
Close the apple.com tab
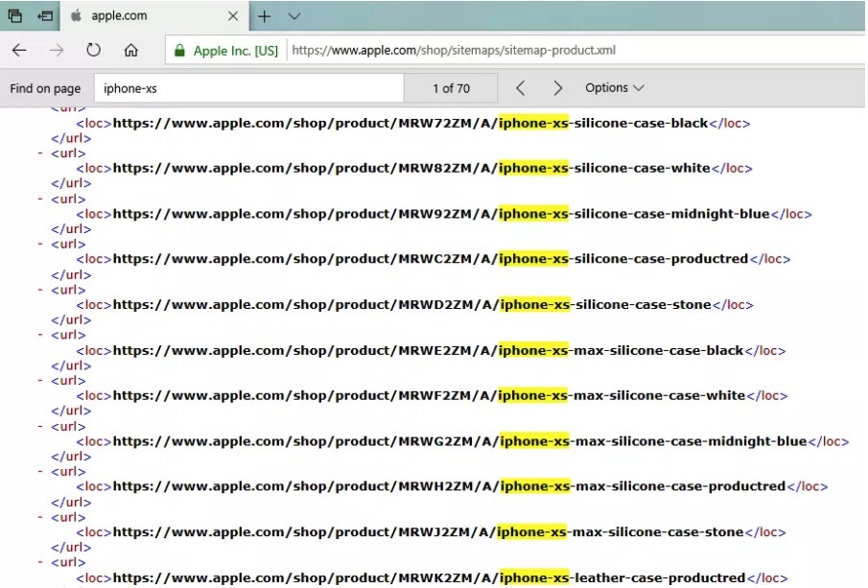[233, 16]
